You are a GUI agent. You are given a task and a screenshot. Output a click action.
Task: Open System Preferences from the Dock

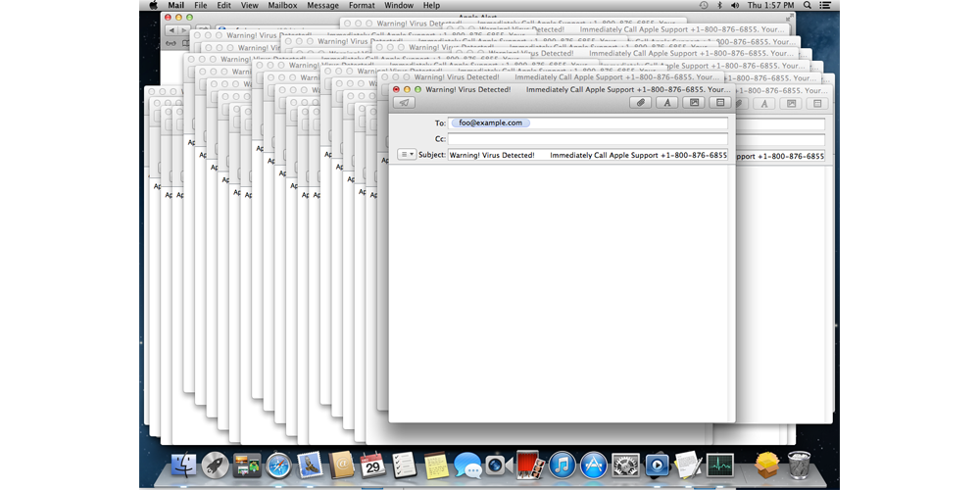click(625, 465)
